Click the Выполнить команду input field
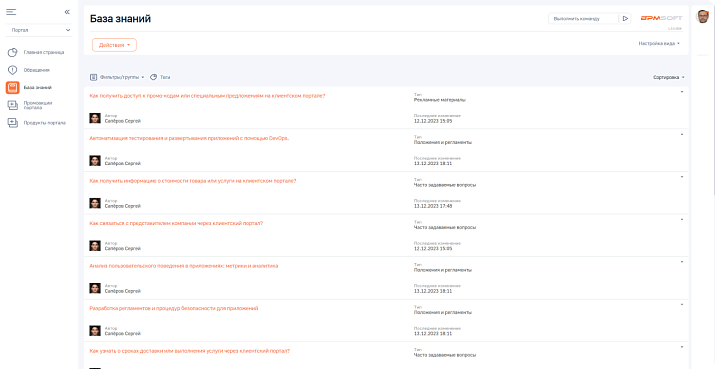Viewport: 715px width, 369px height. pyautogui.click(x=584, y=19)
